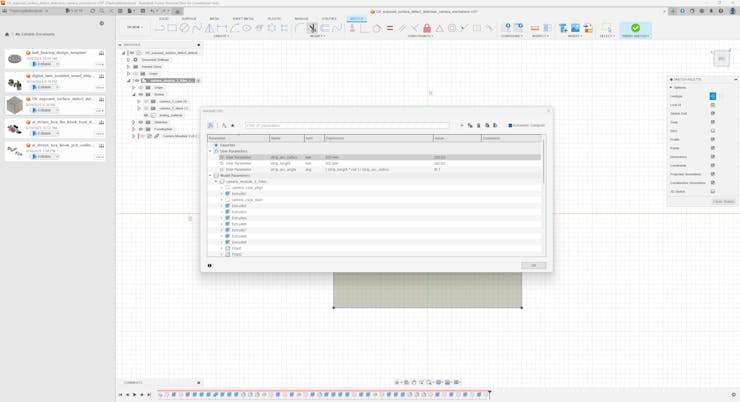Open timeline settings gear icon
Image resolution: width=740 pixels, height=402 pixels.
tap(733, 394)
